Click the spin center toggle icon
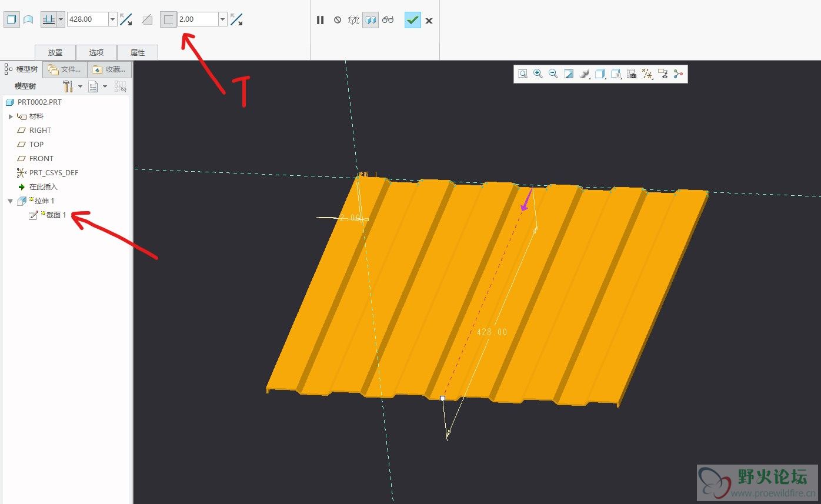 (x=678, y=74)
